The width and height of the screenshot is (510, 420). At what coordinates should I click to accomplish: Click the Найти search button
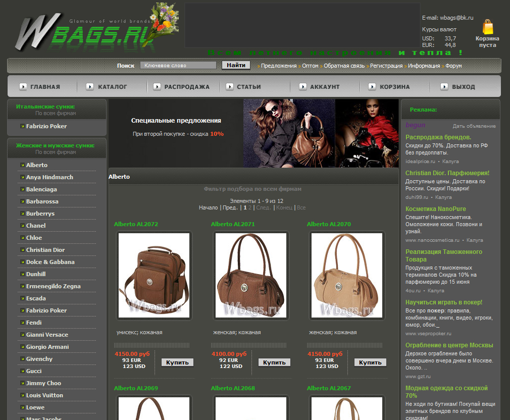(236, 65)
